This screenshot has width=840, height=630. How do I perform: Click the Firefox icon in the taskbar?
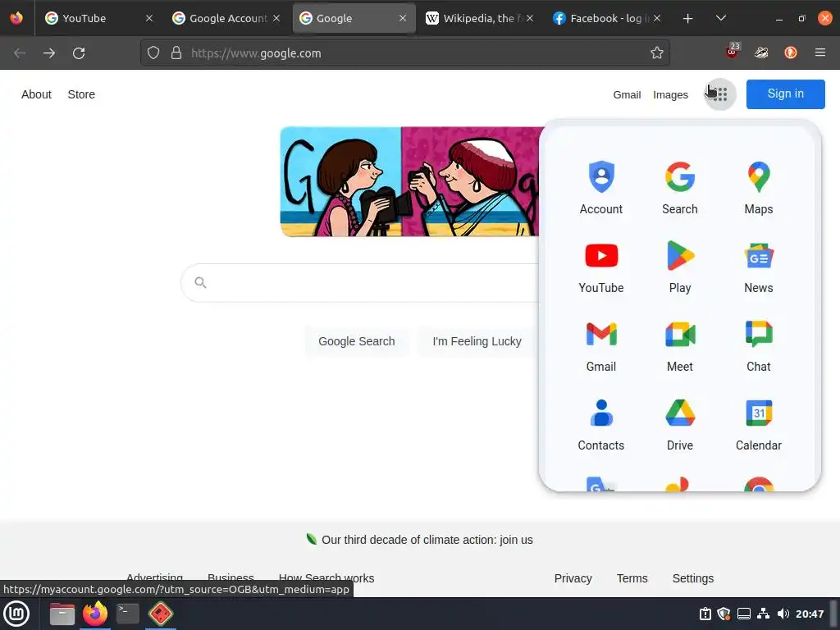95,614
